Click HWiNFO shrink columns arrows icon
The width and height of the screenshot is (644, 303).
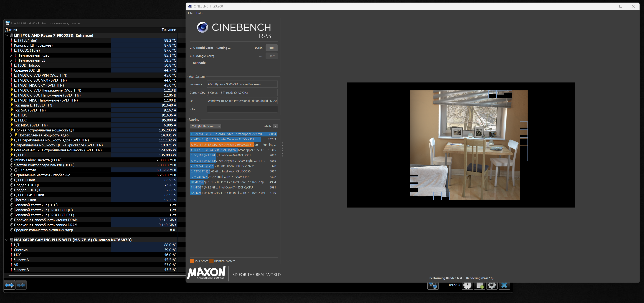coord(21,285)
